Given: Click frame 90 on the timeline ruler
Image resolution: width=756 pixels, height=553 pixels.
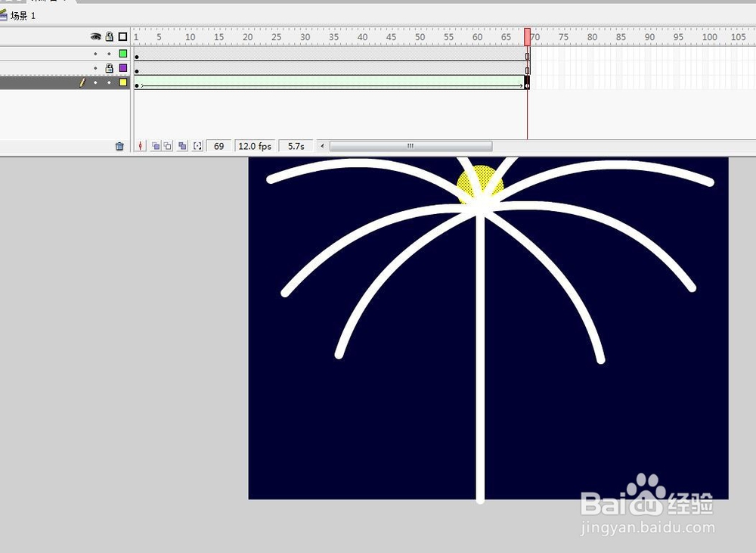Looking at the screenshot, I should [x=648, y=37].
